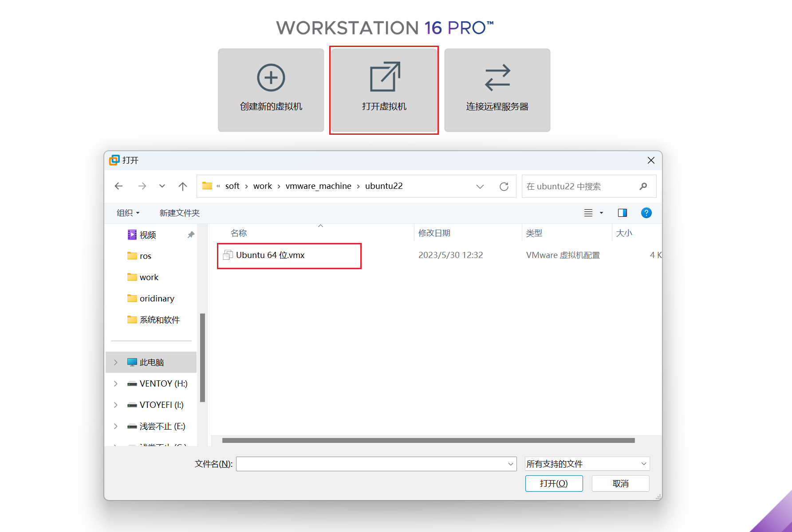Go back in the Open dialog
The height and width of the screenshot is (532, 792).
pyautogui.click(x=118, y=186)
